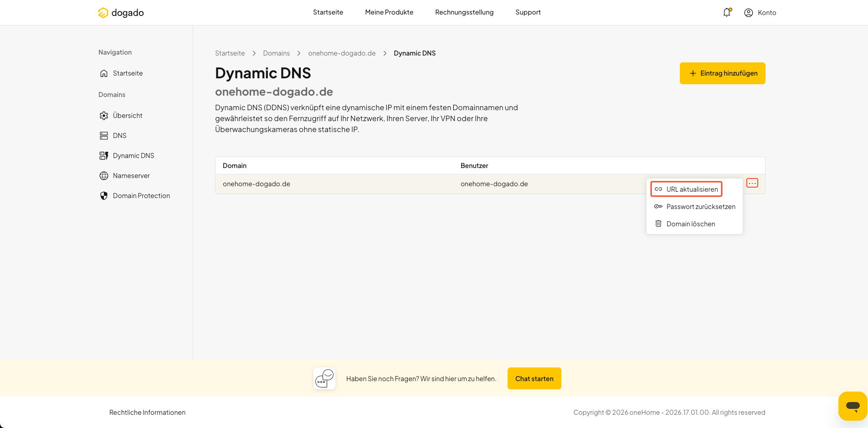The image size is (868, 428).
Task: Open Domain Protection in the sidebar
Action: (x=141, y=196)
